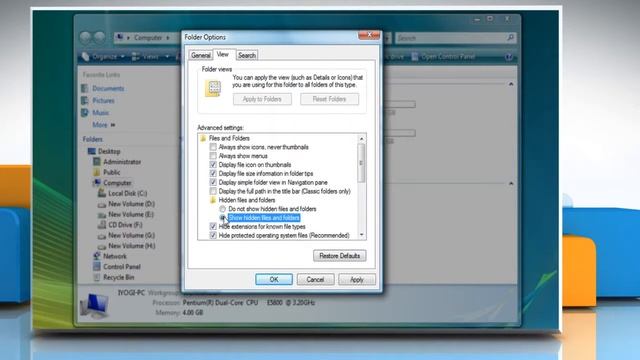Click the Apply button
The image size is (640, 360).
[357, 280]
